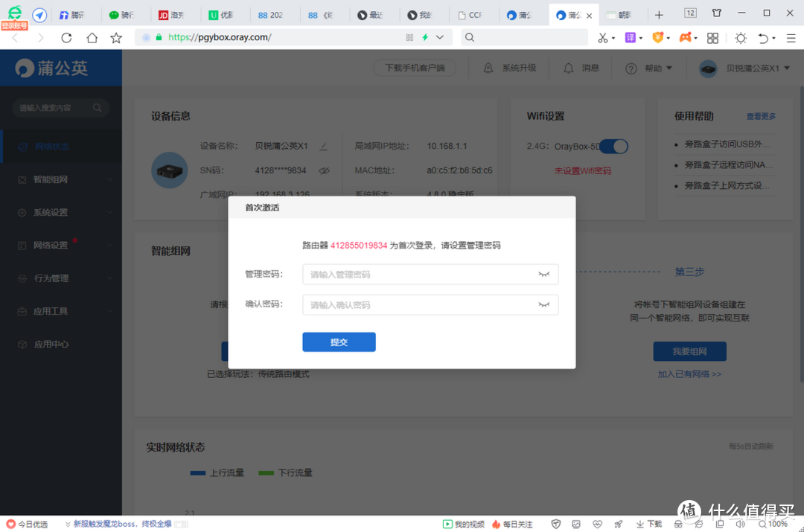This screenshot has height=532, width=804.
Task: Submit the password form with 提交
Action: [x=339, y=342]
